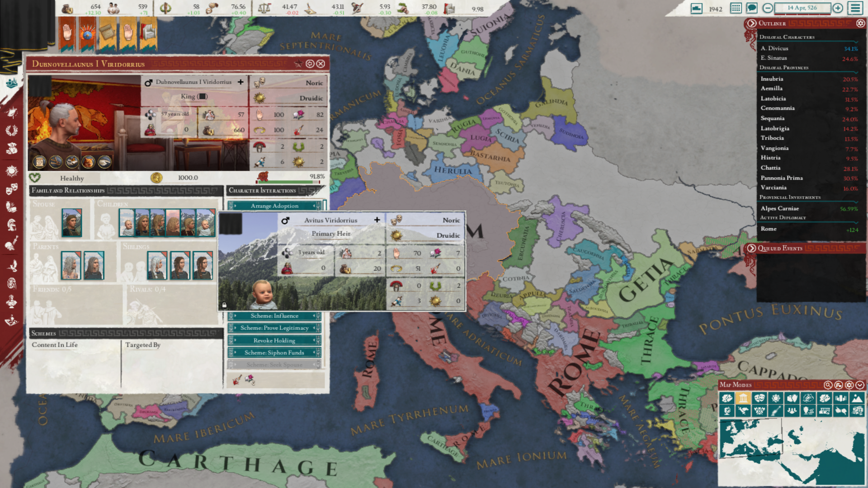This screenshot has width=868, height=488.
Task: Open the main menu hamburger button
Action: tap(855, 8)
